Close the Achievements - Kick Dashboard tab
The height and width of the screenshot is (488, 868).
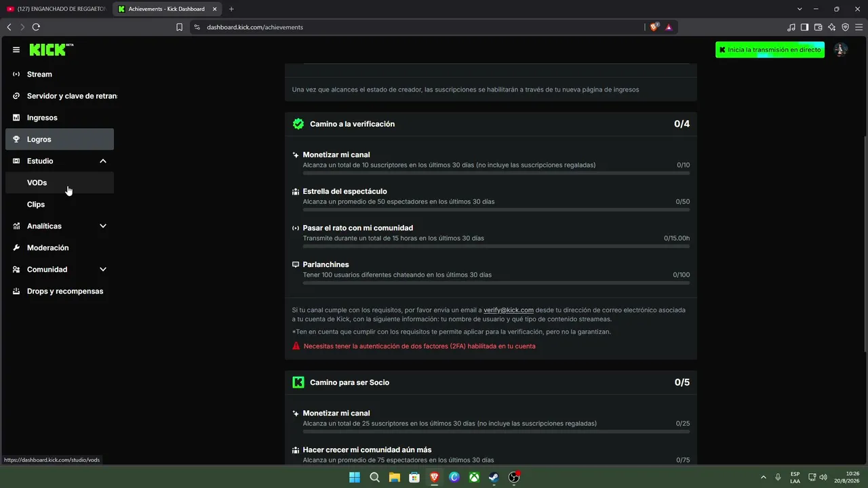(x=216, y=9)
